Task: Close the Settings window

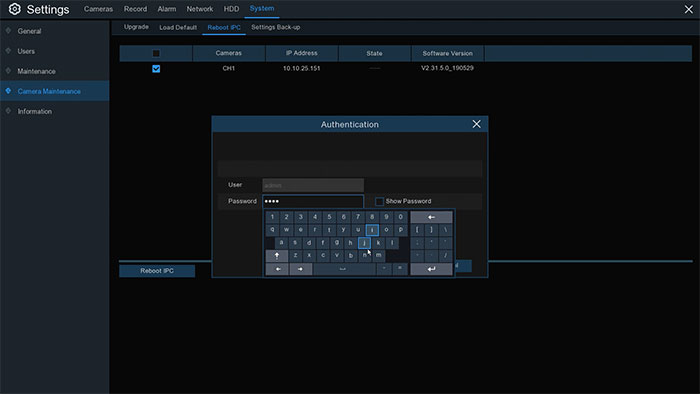Action: click(688, 9)
